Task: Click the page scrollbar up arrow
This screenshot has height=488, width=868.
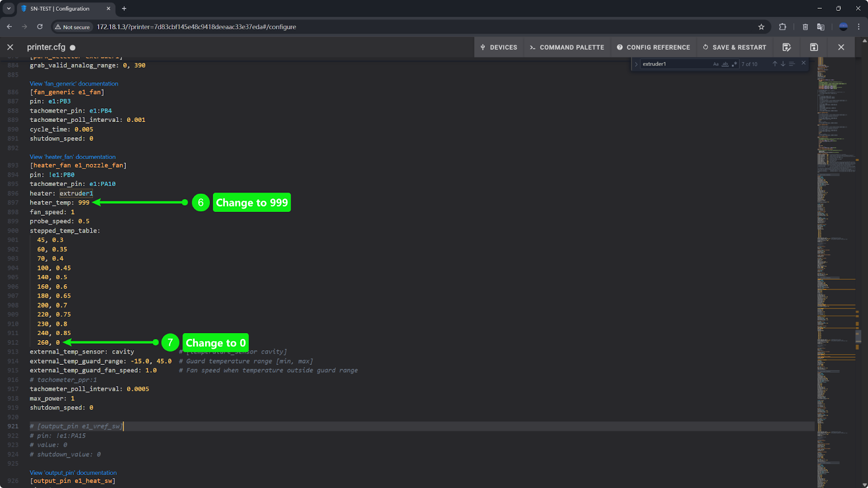Action: 864,41
